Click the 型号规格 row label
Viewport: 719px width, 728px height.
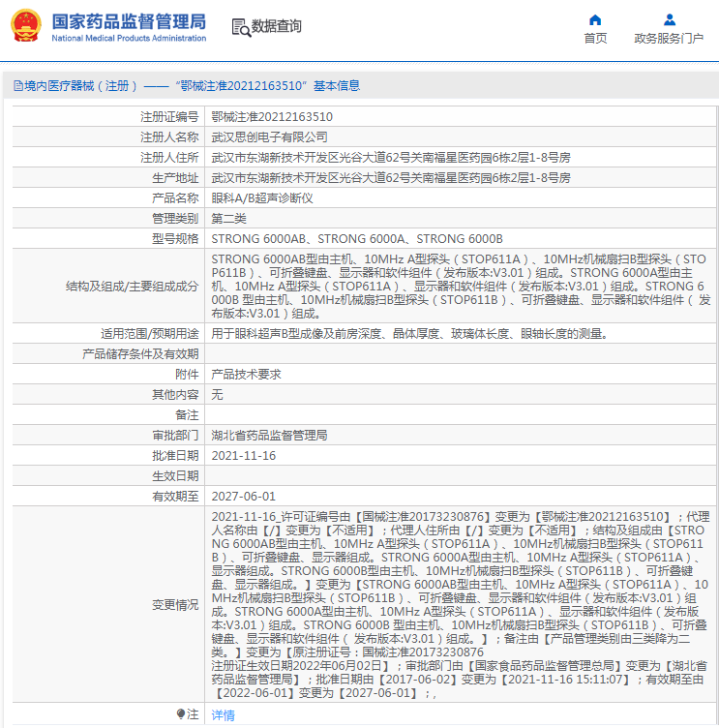175,239
